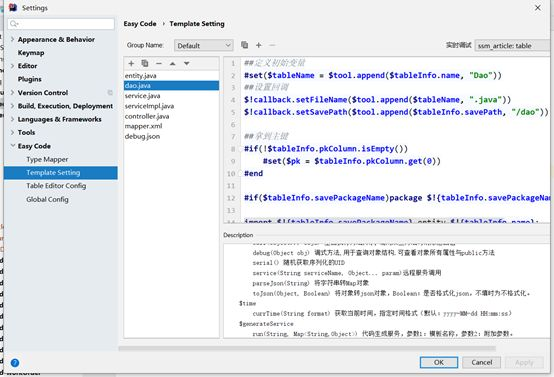554x377 pixels.
Task: Expand Build, Execution, Deployment section
Action: click(12, 106)
